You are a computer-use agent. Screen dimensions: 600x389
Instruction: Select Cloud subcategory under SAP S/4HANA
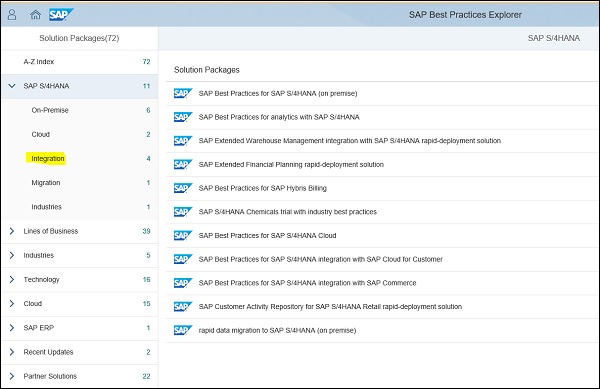[80, 134]
